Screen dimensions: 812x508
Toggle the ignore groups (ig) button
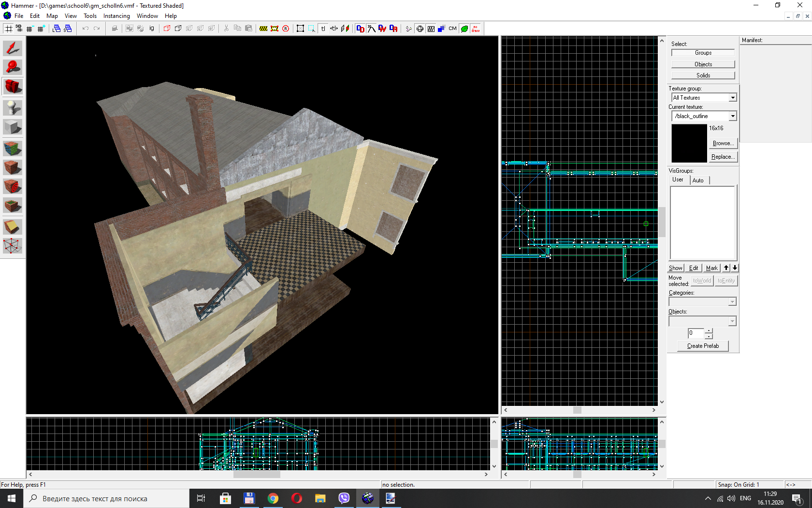pos(152,29)
